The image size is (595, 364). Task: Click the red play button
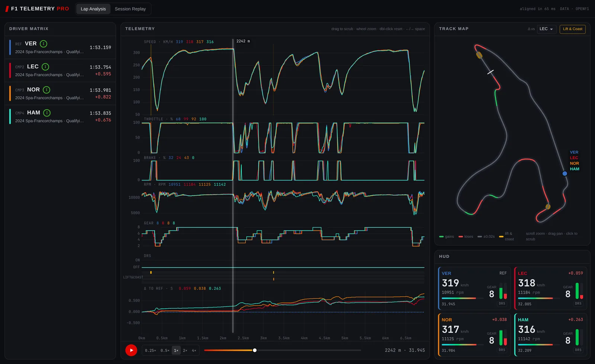[131, 350]
